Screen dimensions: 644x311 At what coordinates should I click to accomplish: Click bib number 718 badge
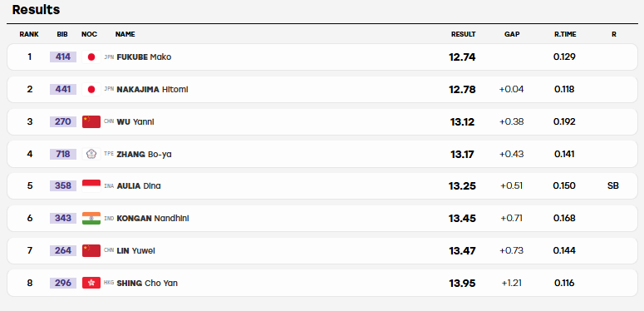(x=63, y=154)
